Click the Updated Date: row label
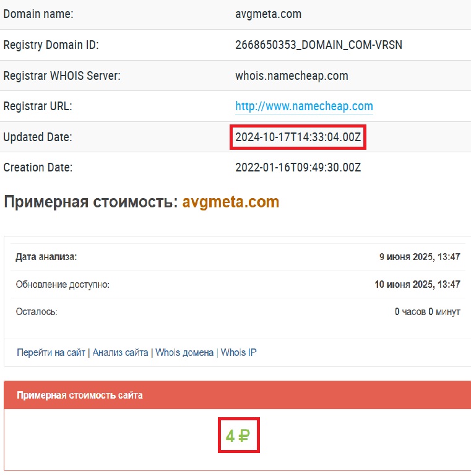Screen dimensions: 471x476 click(38, 137)
